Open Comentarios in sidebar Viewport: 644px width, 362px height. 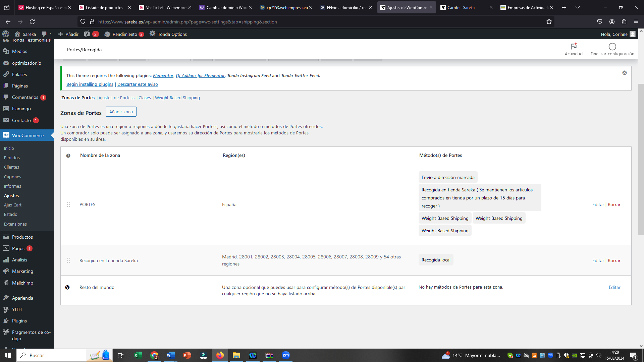point(25,97)
